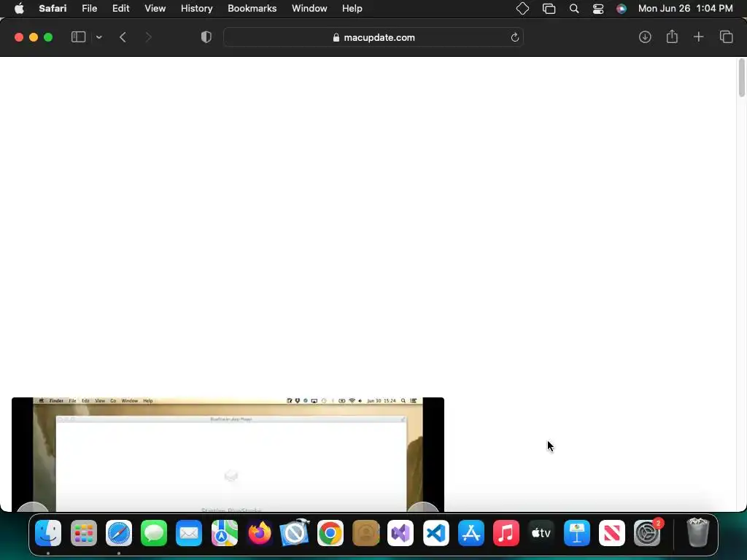Open the brown Contacts-style Dock app

tap(365, 533)
